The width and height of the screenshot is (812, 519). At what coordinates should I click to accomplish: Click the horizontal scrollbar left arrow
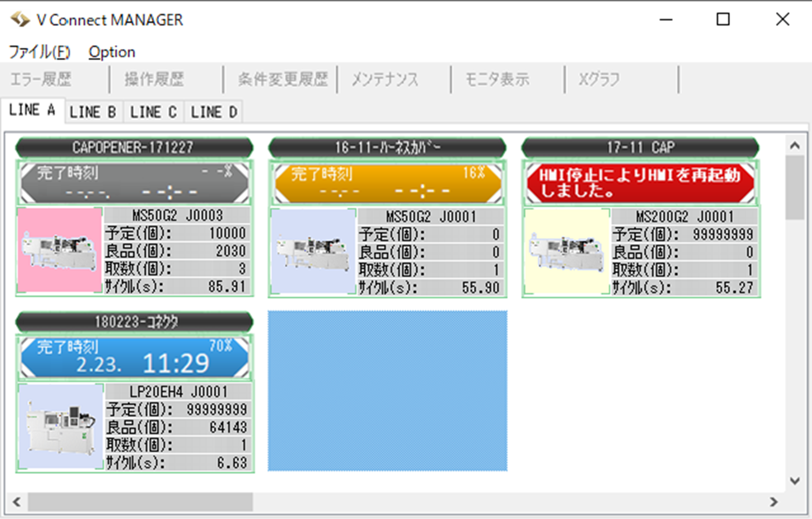pyautogui.click(x=17, y=502)
